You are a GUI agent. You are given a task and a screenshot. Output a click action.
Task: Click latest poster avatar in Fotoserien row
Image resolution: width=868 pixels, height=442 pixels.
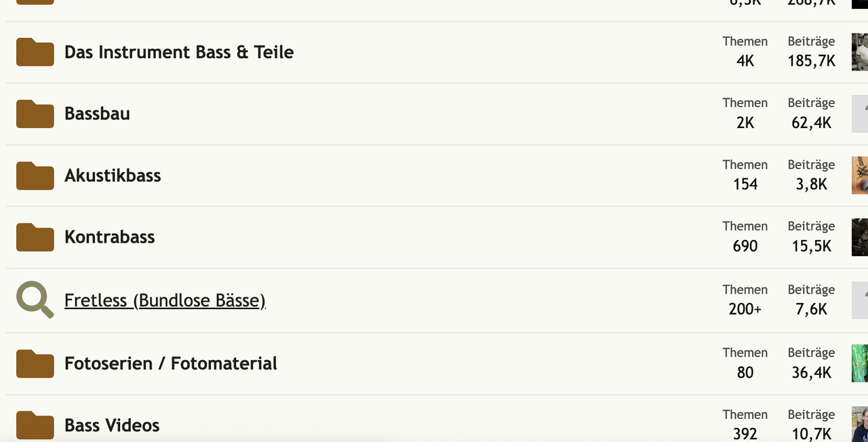click(x=860, y=363)
